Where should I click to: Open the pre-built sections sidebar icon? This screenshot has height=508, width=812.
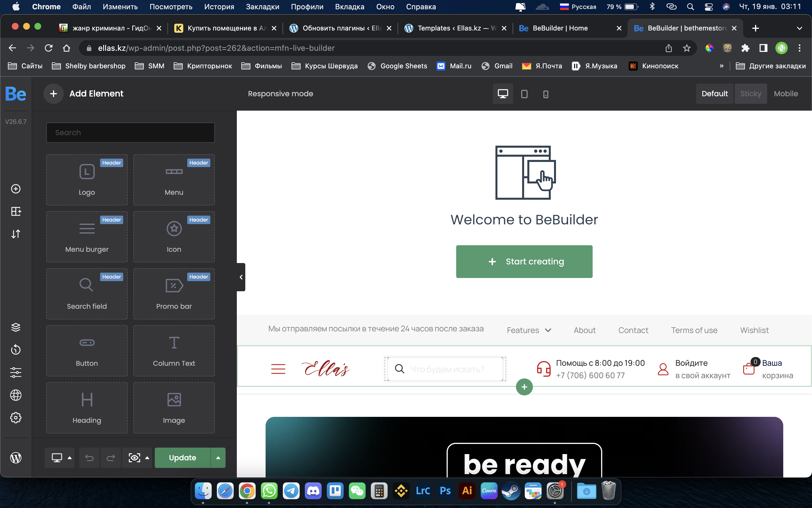point(16,211)
